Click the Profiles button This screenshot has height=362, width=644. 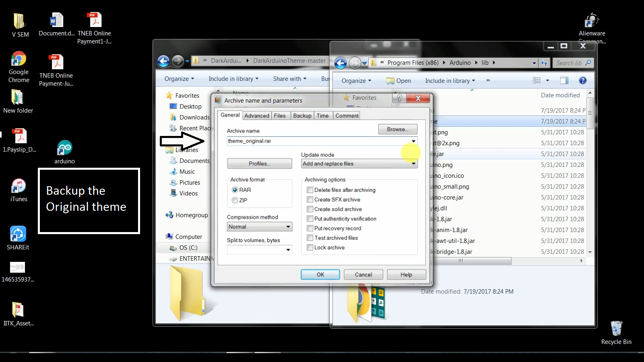(x=259, y=163)
